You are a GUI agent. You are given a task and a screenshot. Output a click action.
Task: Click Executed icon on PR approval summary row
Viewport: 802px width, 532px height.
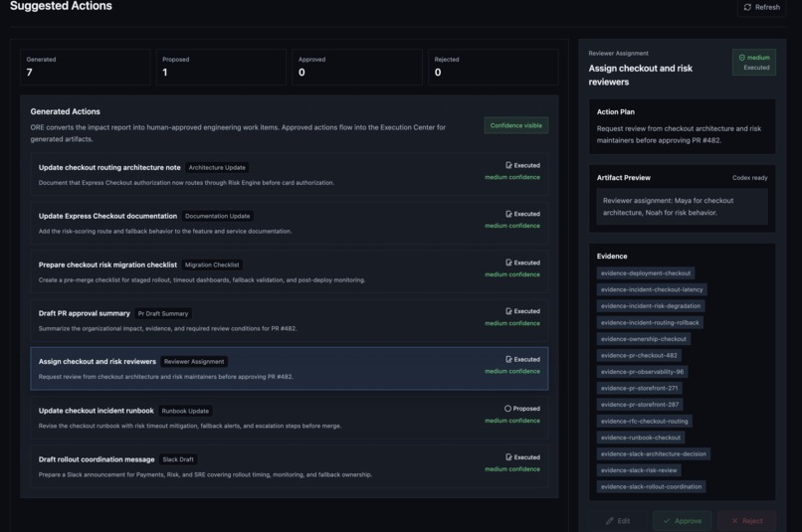[x=508, y=310]
